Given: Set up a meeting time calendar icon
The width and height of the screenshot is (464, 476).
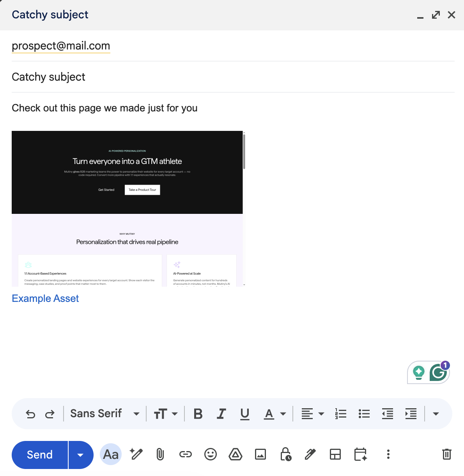Looking at the screenshot, I should coord(361,454).
